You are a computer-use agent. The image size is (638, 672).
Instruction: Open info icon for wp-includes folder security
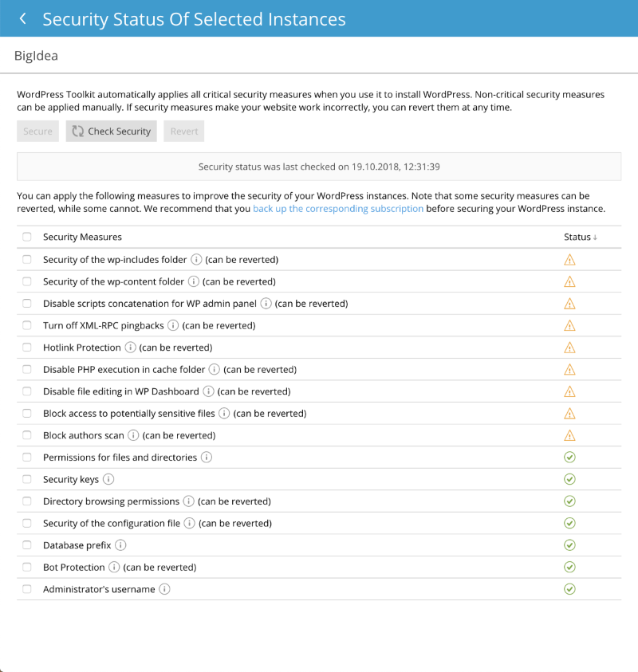click(196, 260)
